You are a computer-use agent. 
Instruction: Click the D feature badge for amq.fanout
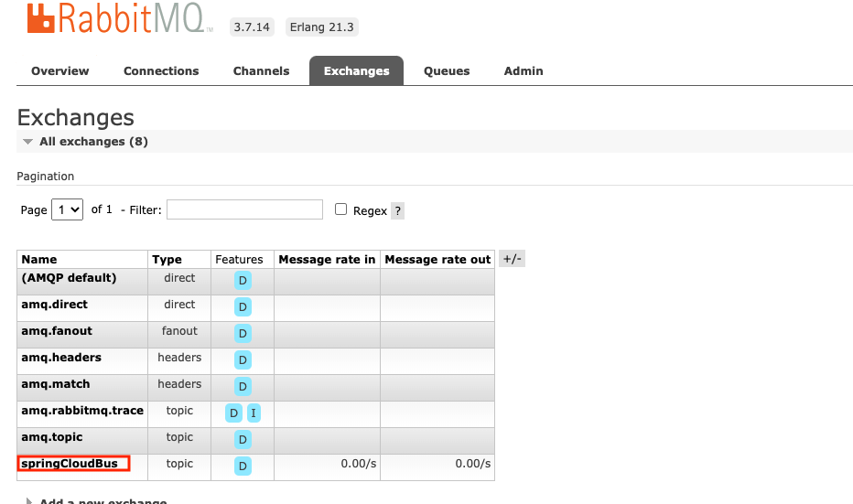[x=243, y=334]
